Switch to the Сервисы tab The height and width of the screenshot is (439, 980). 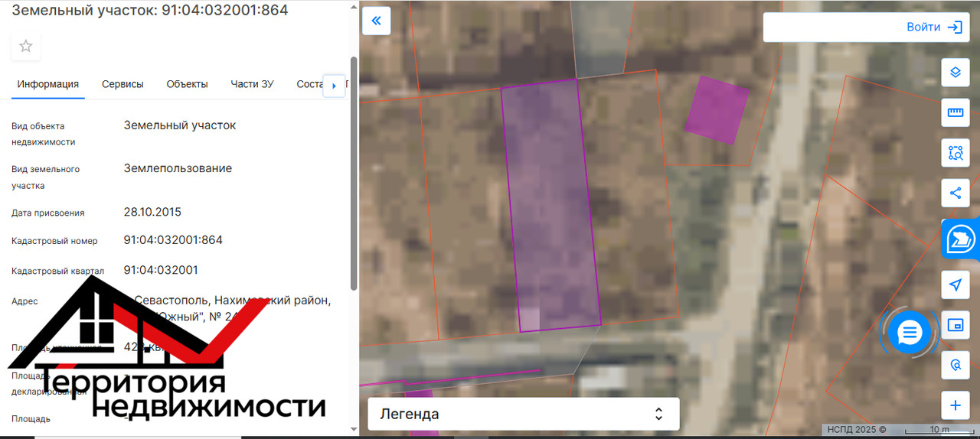point(122,84)
